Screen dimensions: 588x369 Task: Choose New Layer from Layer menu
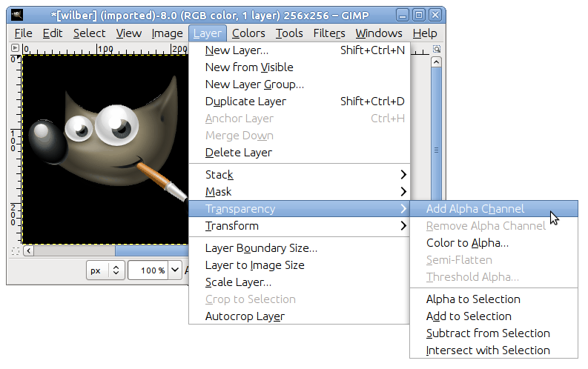[x=237, y=50]
